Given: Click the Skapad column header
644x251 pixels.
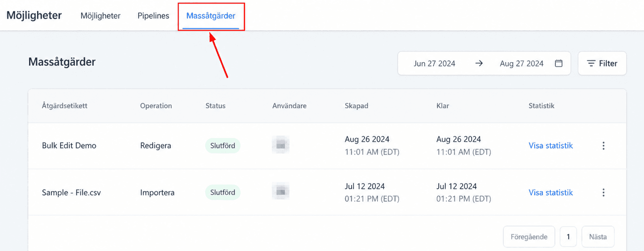Looking at the screenshot, I should pyautogui.click(x=356, y=105).
